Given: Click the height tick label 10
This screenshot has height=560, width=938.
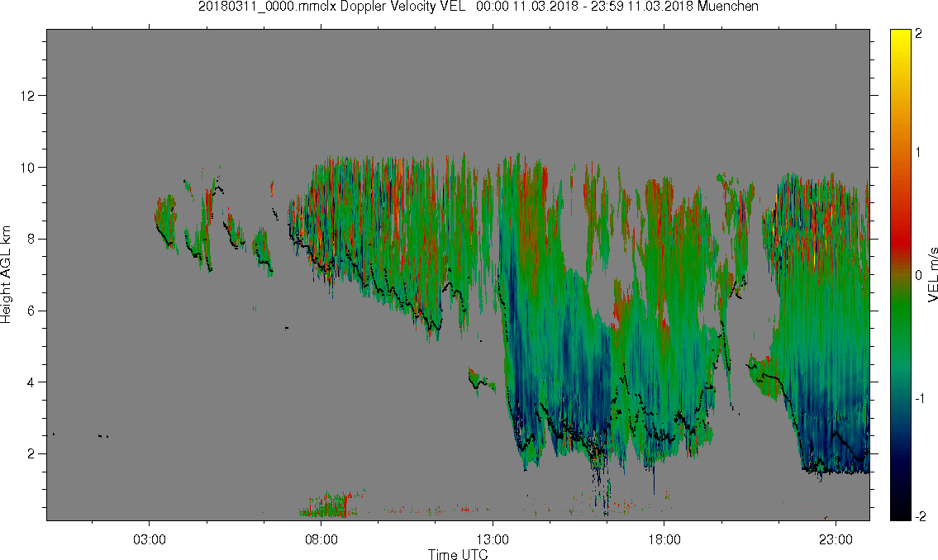Looking at the screenshot, I should [27, 168].
